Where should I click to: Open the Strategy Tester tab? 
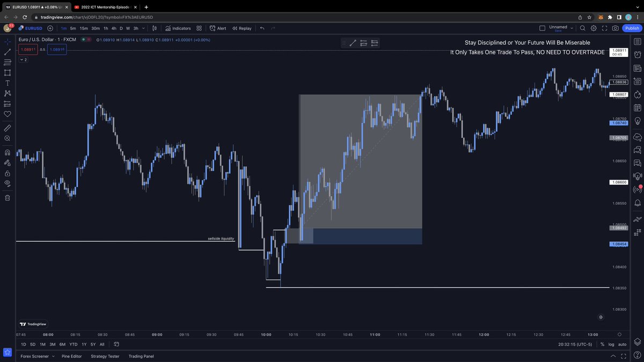(x=105, y=356)
